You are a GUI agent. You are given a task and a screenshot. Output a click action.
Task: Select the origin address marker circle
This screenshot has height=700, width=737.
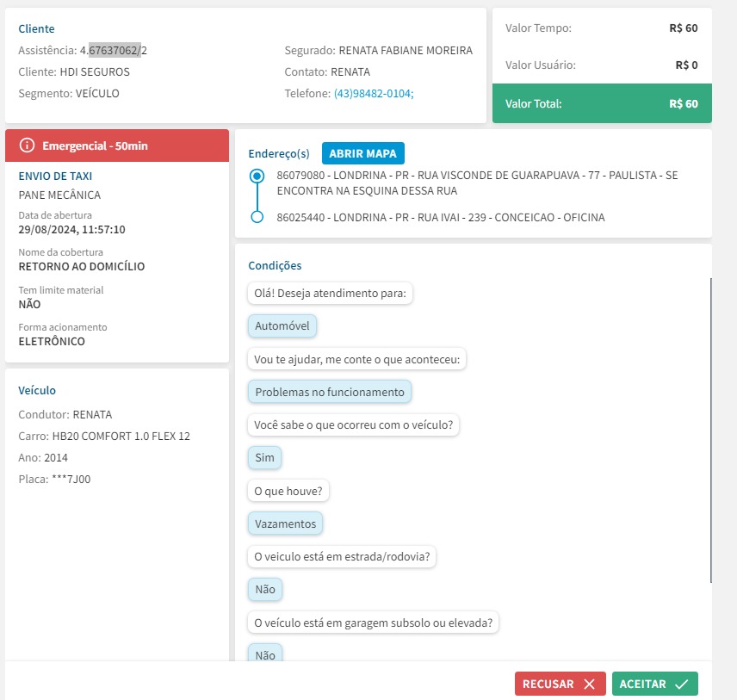256,177
